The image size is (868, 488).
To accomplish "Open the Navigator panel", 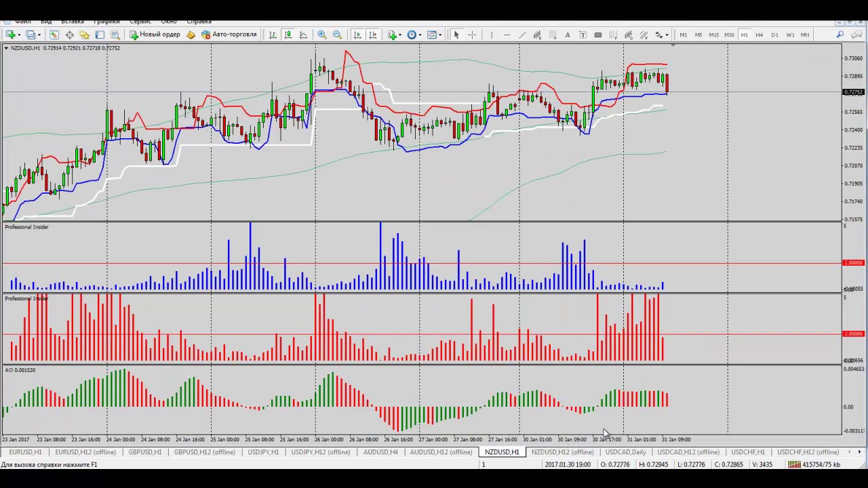I will pos(84,35).
